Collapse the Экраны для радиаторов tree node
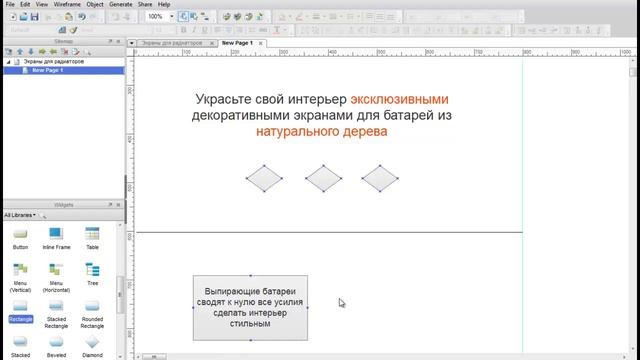The height and width of the screenshot is (360, 640). [x=9, y=62]
